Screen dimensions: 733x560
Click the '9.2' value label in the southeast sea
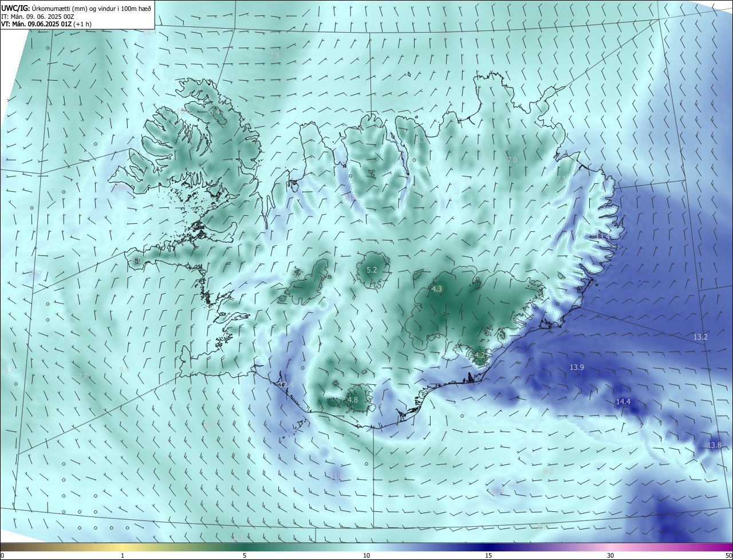[548, 471]
